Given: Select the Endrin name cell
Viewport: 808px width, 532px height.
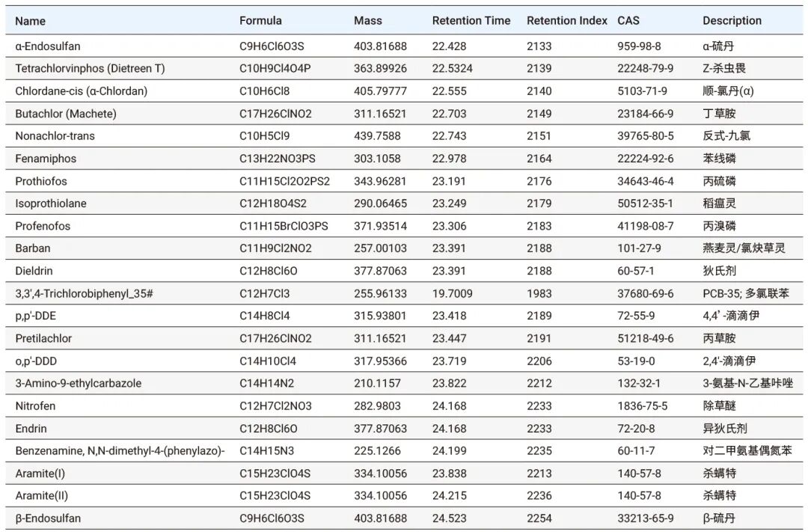Looking at the screenshot, I should tap(31, 429).
